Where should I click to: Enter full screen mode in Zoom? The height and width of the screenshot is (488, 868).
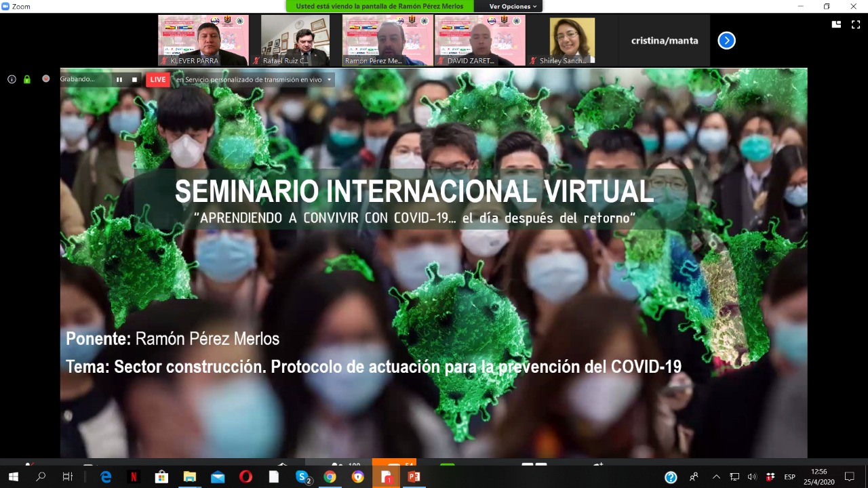856,24
